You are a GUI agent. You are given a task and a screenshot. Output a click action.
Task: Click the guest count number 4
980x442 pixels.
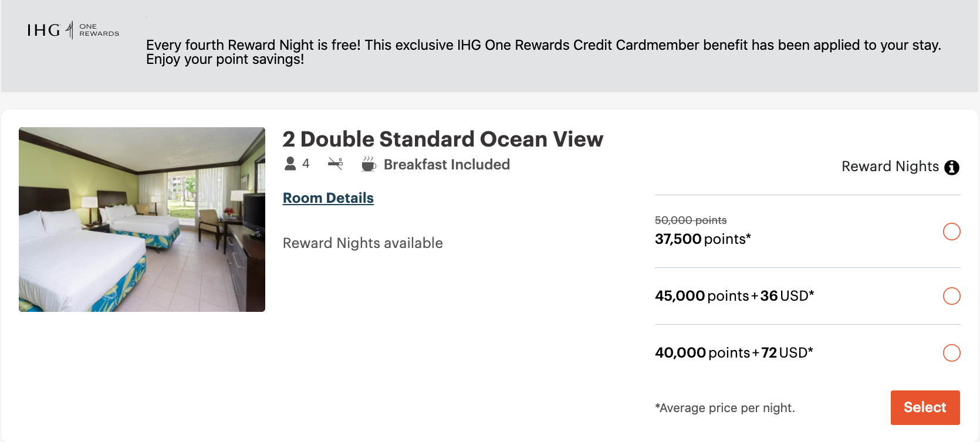click(x=306, y=164)
